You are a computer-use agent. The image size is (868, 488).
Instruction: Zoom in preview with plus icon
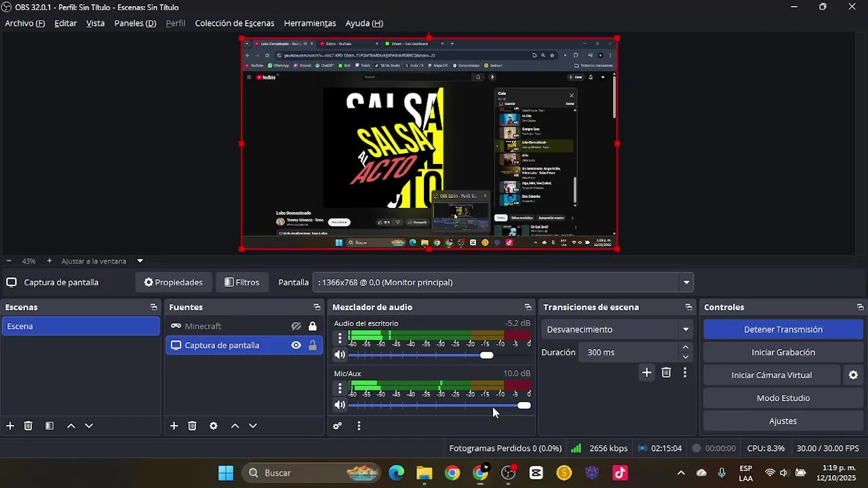49,261
